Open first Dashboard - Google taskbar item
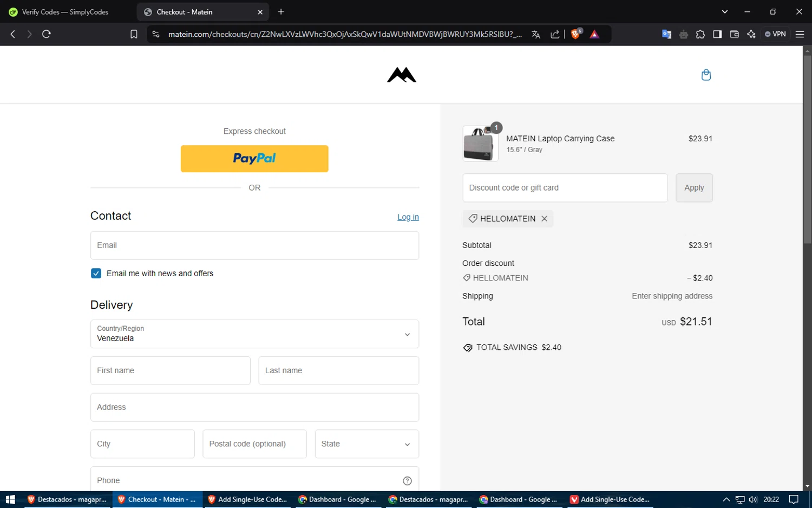 tap(338, 499)
